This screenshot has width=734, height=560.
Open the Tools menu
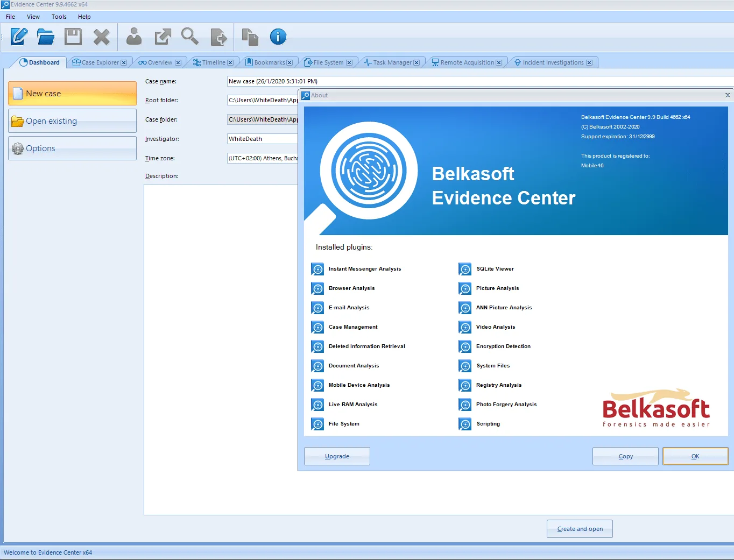pos(59,17)
